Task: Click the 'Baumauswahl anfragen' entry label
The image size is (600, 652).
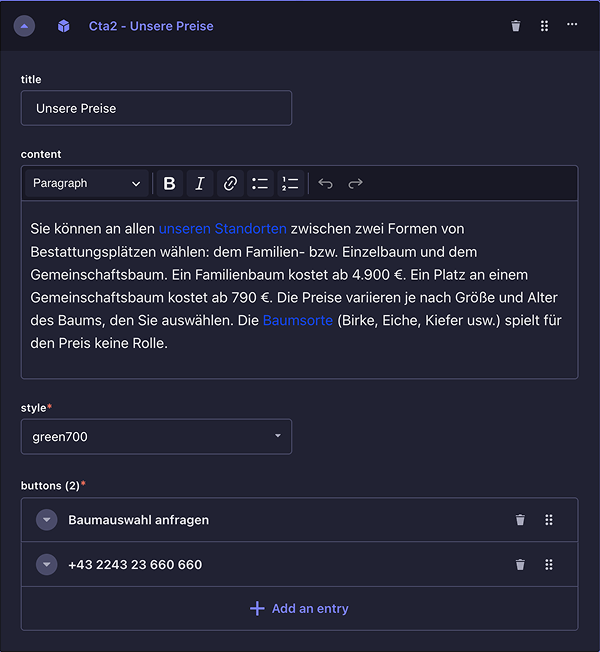Action: point(138,520)
